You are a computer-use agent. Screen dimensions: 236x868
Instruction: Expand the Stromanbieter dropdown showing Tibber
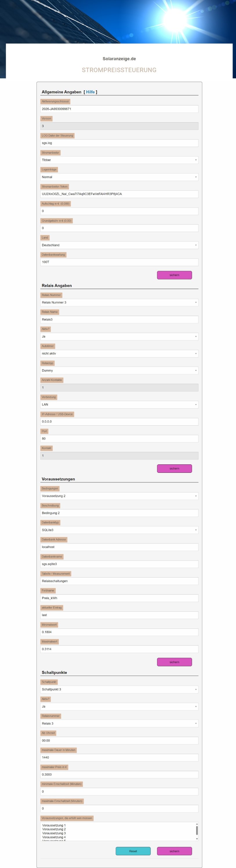(119, 160)
